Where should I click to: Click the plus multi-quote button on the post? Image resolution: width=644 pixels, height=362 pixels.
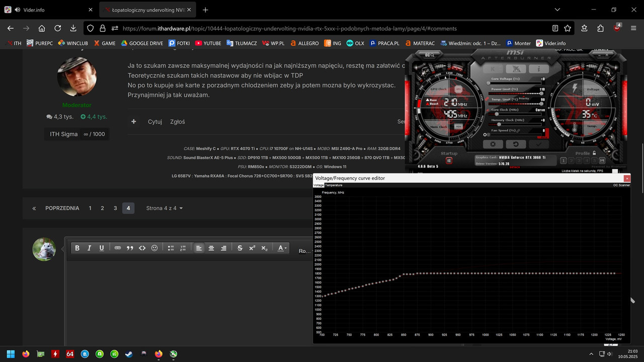134,122
